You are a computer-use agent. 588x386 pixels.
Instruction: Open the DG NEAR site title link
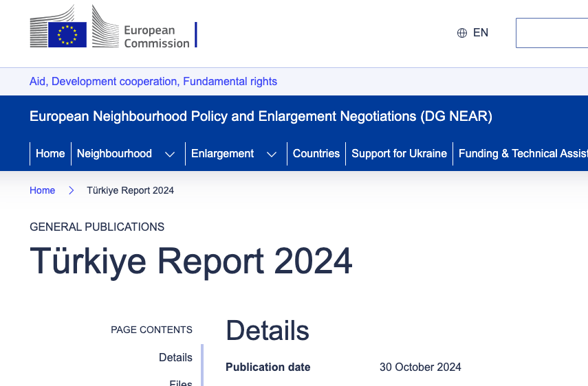(261, 116)
